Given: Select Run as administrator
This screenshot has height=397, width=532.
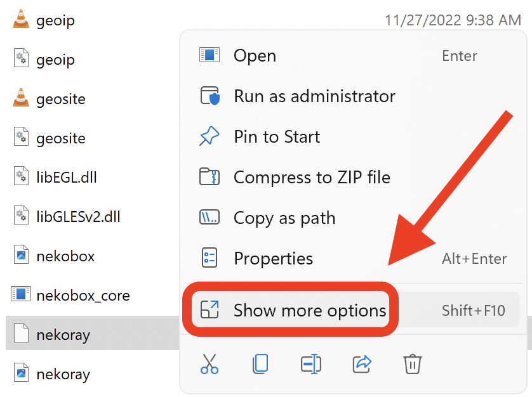Looking at the screenshot, I should click(314, 96).
